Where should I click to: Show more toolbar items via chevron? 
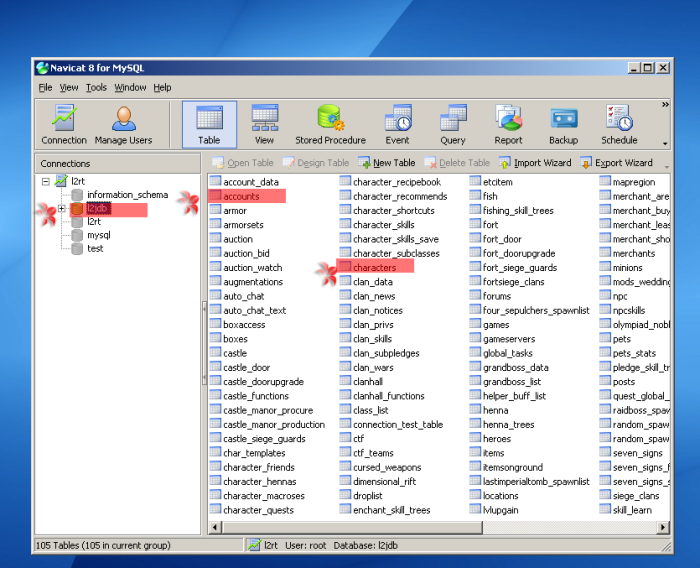click(665, 104)
